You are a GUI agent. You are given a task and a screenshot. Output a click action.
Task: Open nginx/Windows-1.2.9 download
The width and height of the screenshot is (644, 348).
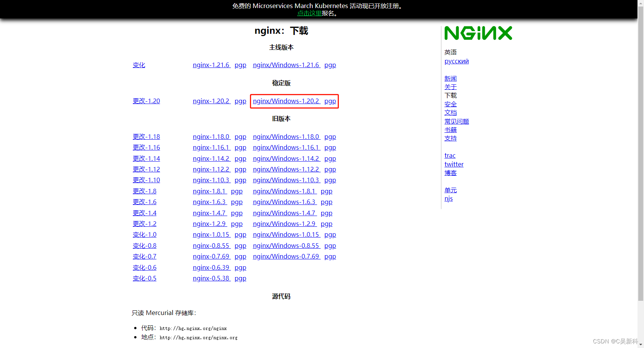(x=284, y=224)
